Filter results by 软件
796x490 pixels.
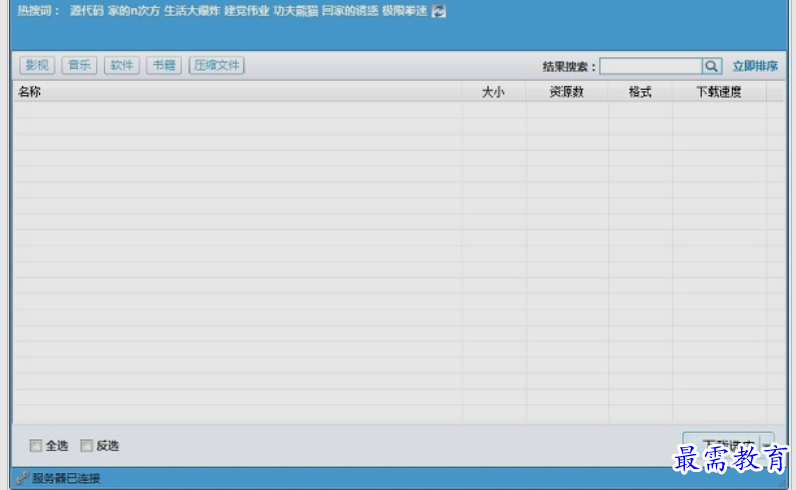(122, 65)
